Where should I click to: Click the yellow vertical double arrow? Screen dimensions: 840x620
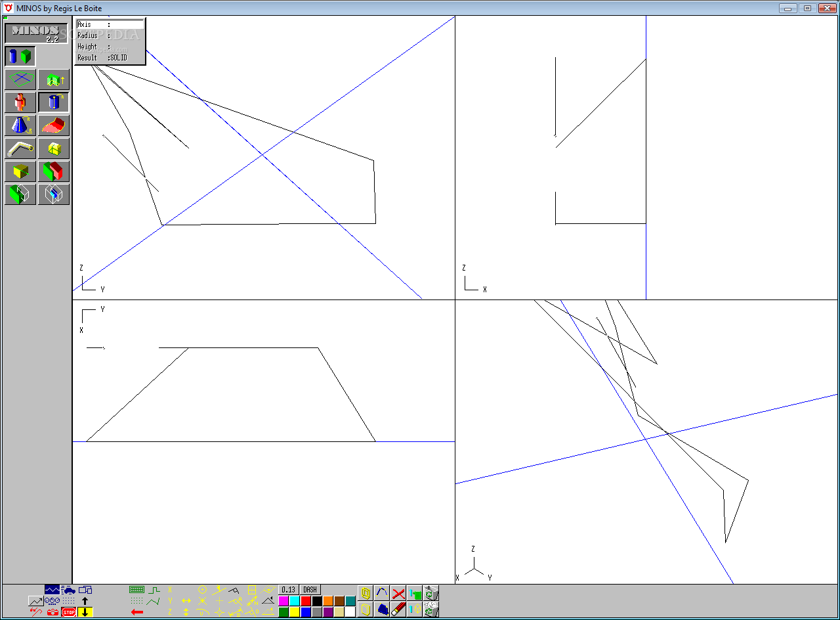pos(186,612)
